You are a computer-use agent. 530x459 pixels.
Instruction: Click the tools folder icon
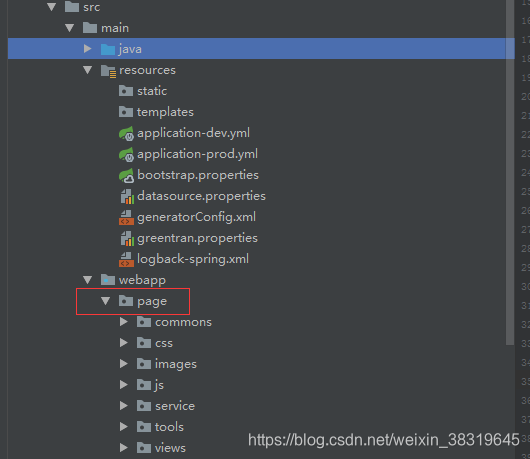click(144, 427)
